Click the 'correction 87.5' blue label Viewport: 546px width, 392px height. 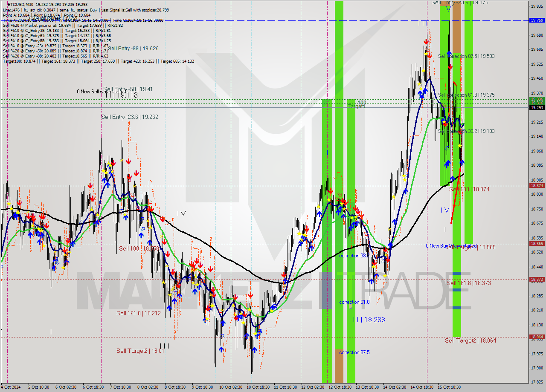pyautogui.click(x=354, y=352)
